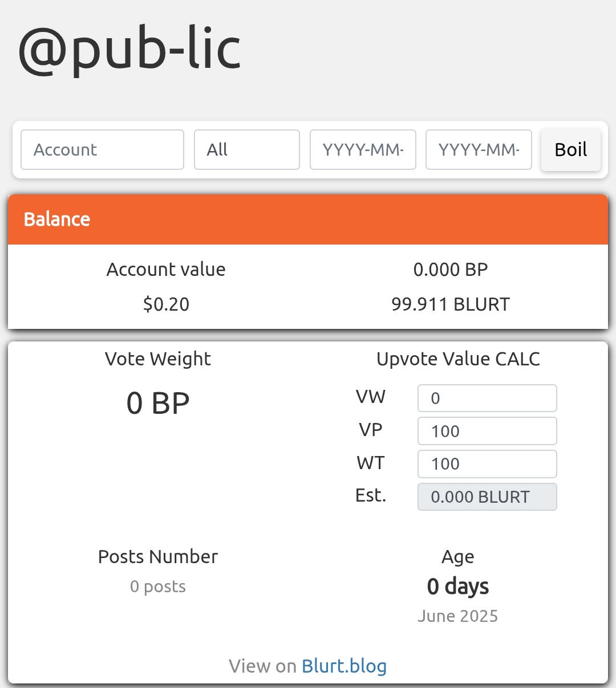Click the 0 posts count text
This screenshot has width=616, height=688.
pos(158,587)
